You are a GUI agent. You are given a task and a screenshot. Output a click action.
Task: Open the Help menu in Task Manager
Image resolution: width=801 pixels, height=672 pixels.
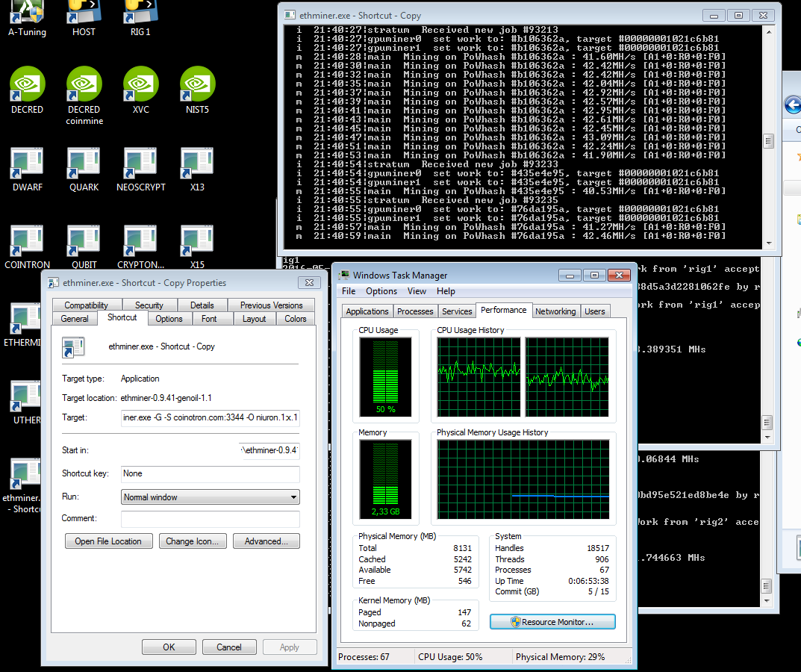[x=446, y=291]
